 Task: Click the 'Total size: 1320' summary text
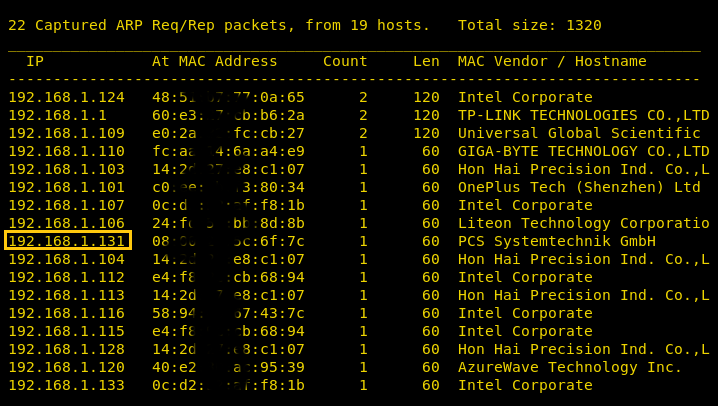[x=530, y=25]
